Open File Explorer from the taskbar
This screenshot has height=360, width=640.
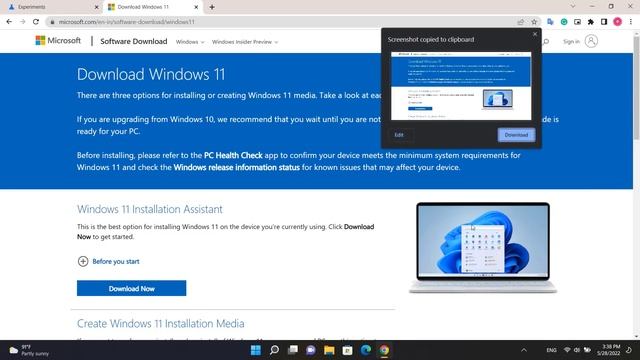pos(329,350)
